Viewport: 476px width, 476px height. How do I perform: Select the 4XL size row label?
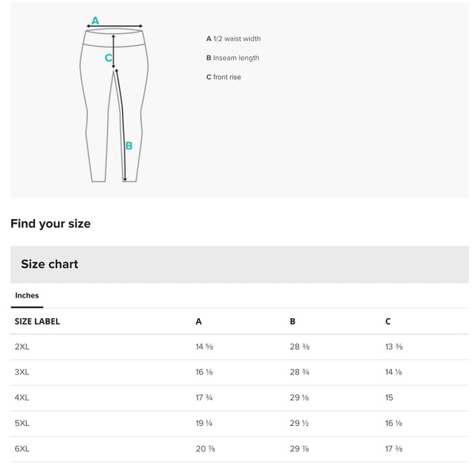click(22, 397)
